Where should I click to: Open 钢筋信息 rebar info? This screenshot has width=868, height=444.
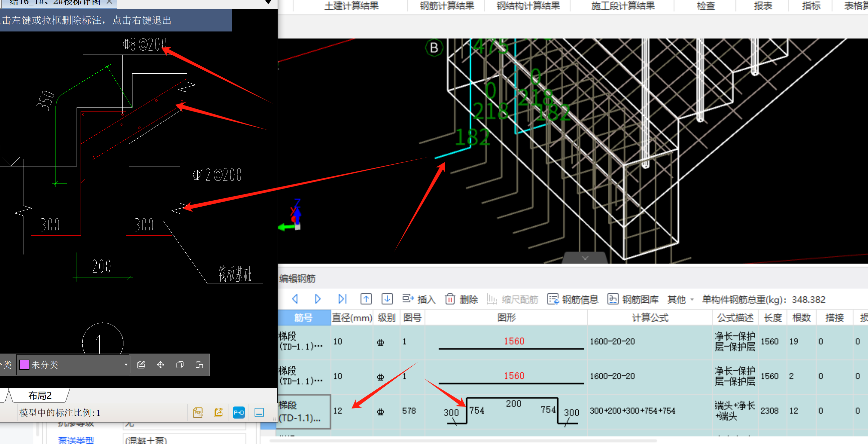[x=573, y=299]
